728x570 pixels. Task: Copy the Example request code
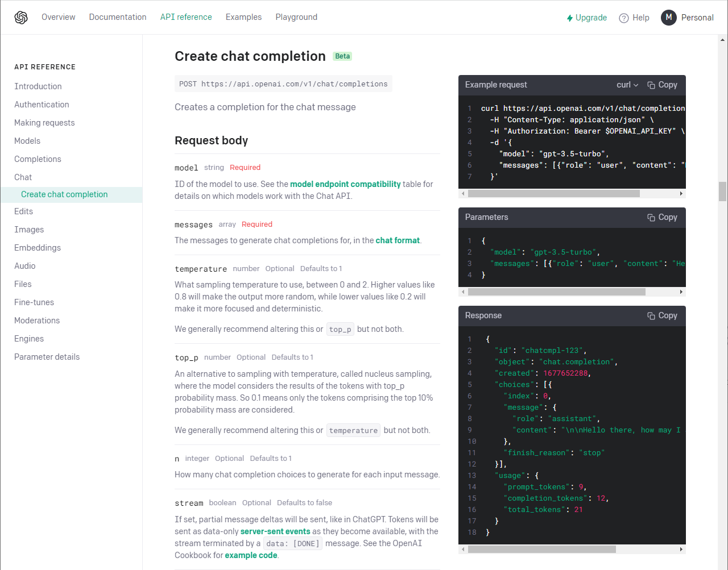(662, 85)
